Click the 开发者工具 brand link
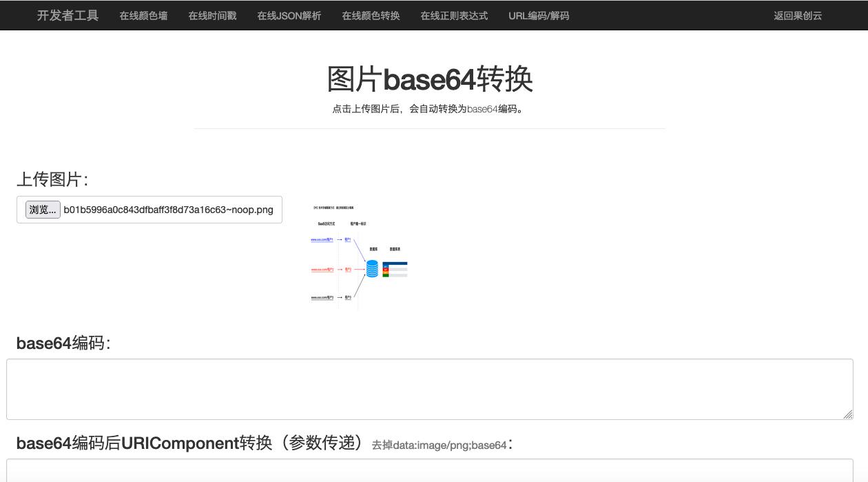Viewport: 868px width, 482px height. [x=66, y=15]
